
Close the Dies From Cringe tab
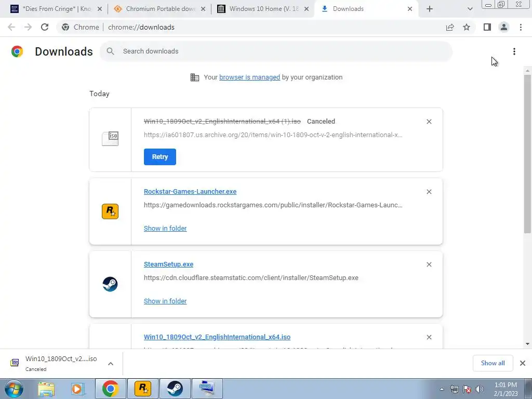click(99, 9)
